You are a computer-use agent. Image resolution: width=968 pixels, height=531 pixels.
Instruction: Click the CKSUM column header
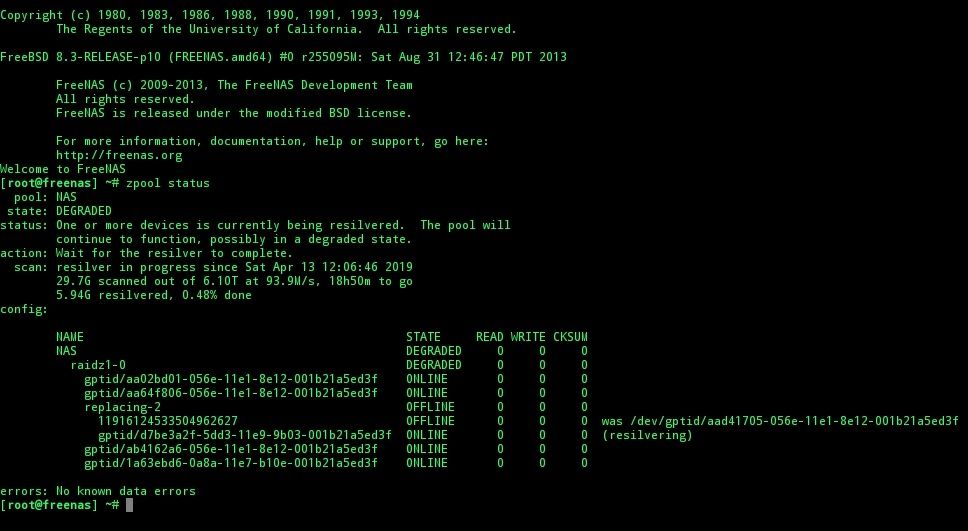(x=570, y=337)
